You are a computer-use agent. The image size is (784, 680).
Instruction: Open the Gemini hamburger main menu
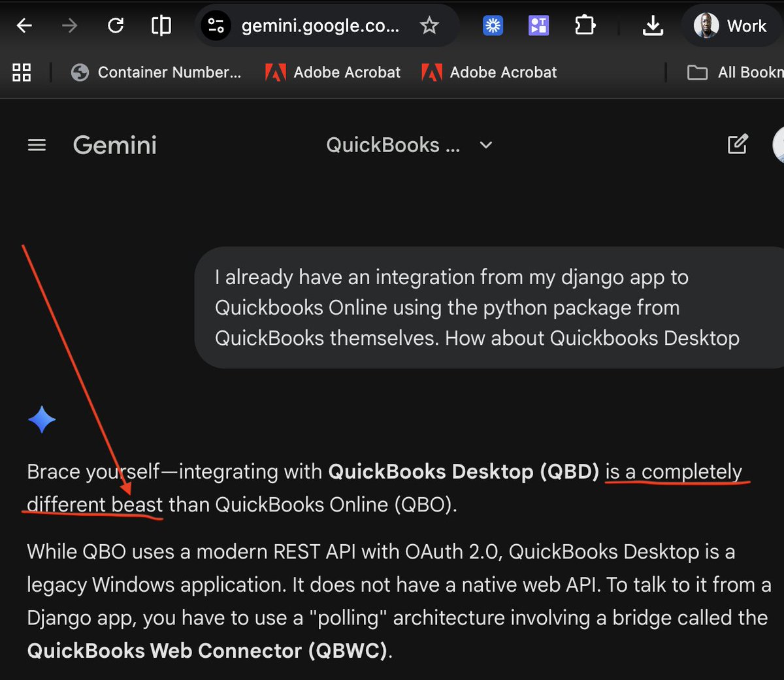click(x=37, y=145)
